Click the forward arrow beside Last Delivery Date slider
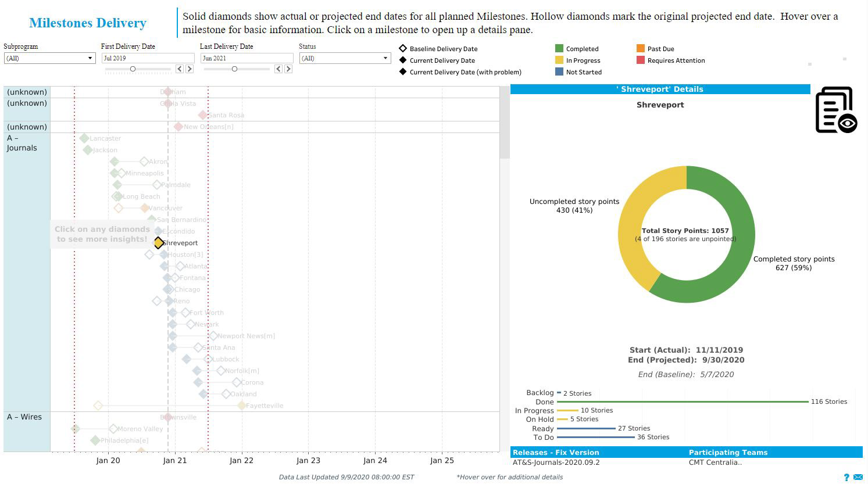The width and height of the screenshot is (868, 484). click(288, 69)
